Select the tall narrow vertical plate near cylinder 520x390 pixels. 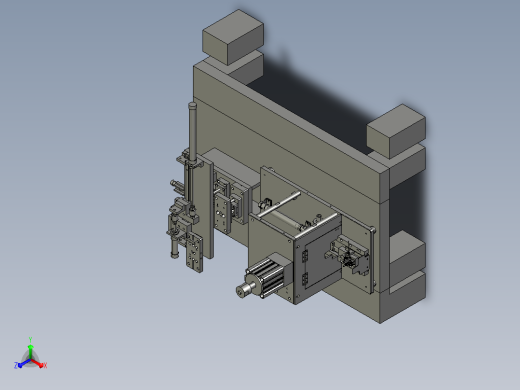(206, 207)
